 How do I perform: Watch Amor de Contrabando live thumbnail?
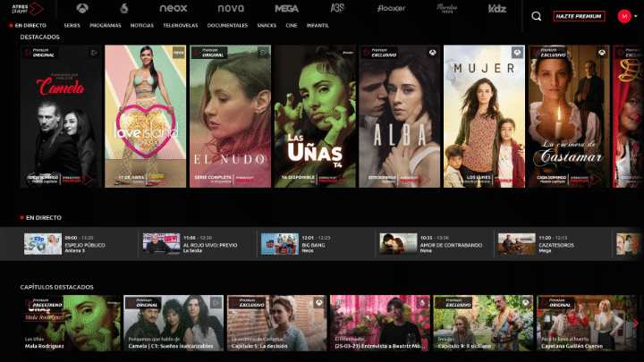pyautogui.click(x=398, y=244)
